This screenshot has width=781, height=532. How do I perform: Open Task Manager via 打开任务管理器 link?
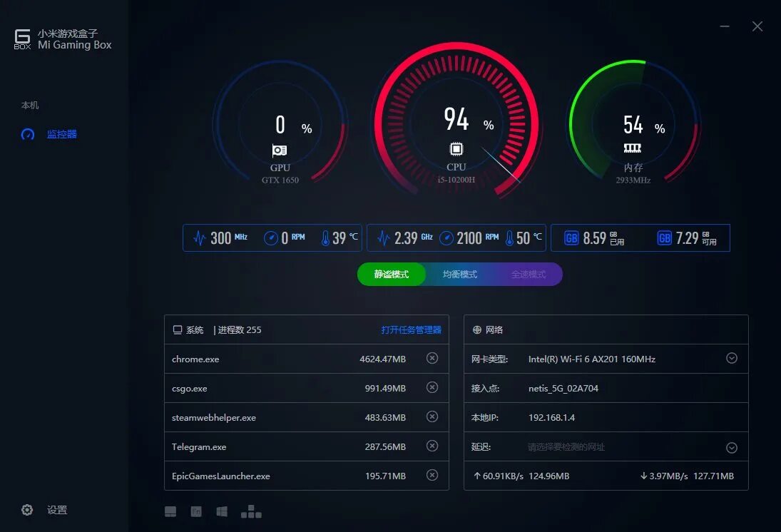(411, 329)
